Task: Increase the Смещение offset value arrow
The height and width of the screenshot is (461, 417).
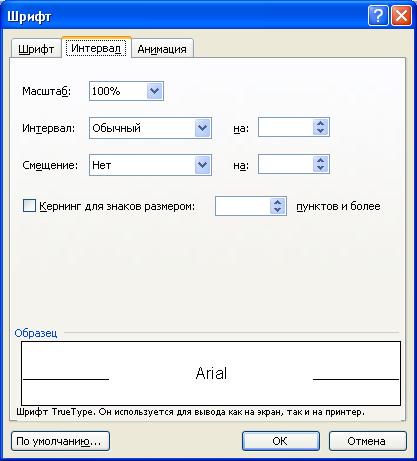Action: 320,161
